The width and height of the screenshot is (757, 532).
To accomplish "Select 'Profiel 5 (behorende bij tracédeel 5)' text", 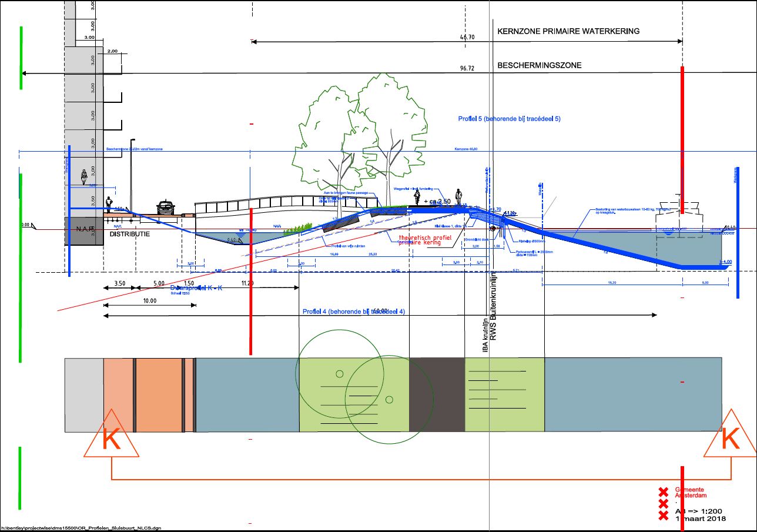I will 510,119.
